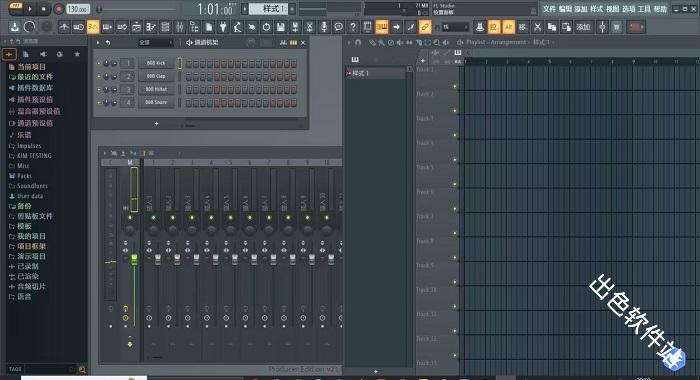
Task: Adjust the master mixer track fader
Action: (x=134, y=259)
